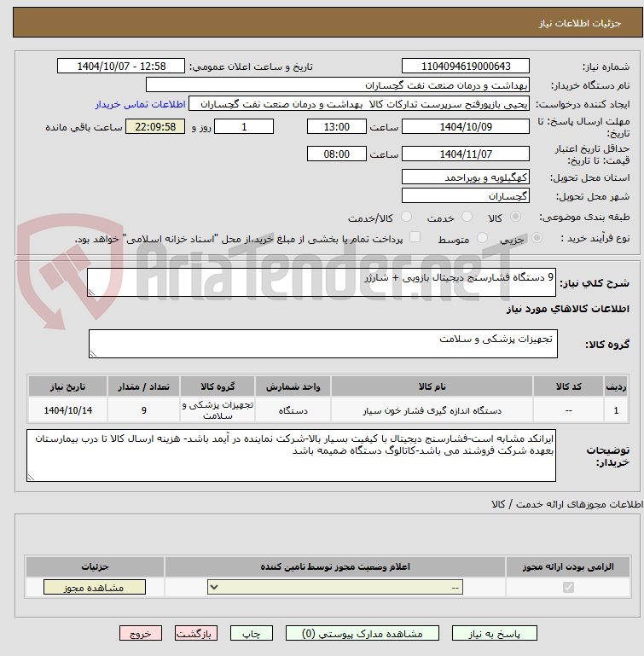Click the ردیف column header
Viewport: 644px width, 656px height.
(x=616, y=386)
